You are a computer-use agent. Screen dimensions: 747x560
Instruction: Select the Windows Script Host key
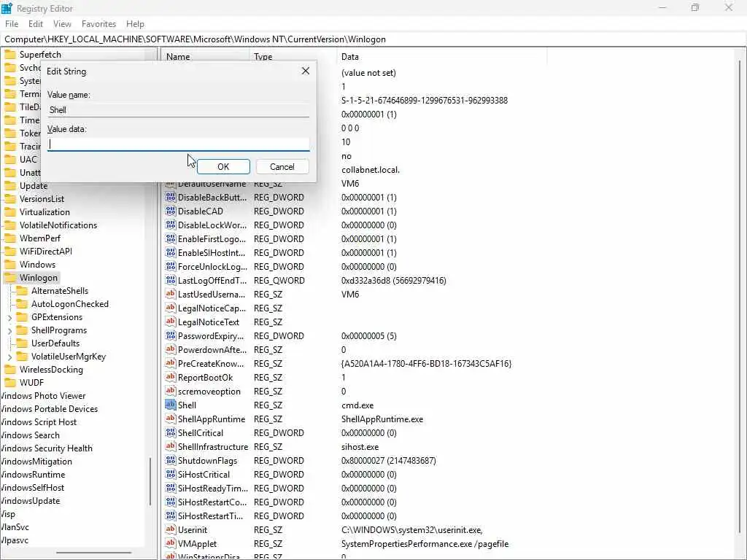[x=39, y=422]
